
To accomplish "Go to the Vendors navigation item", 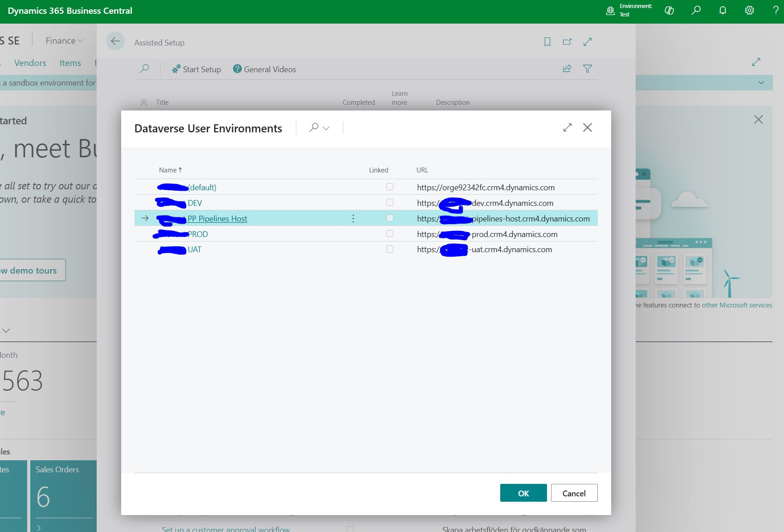I will 30,63.
